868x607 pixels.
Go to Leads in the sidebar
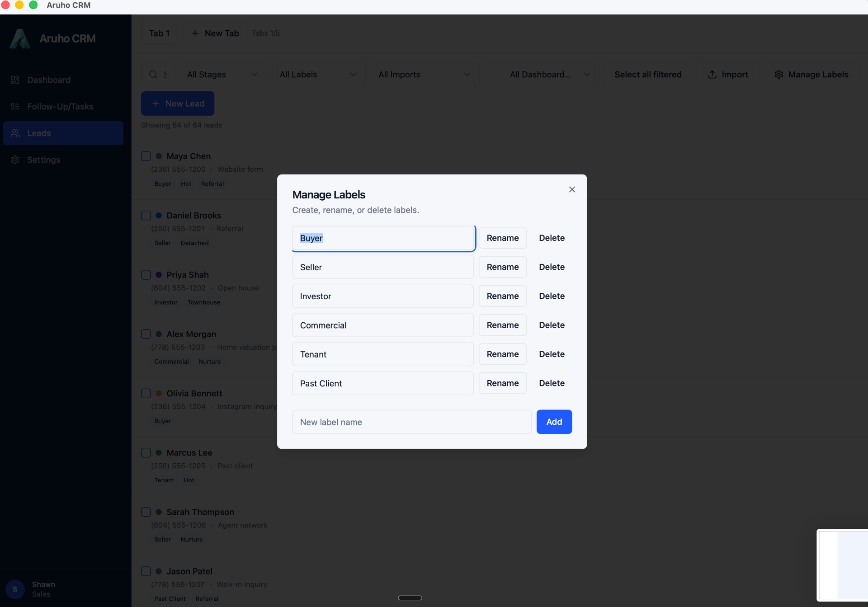point(63,133)
